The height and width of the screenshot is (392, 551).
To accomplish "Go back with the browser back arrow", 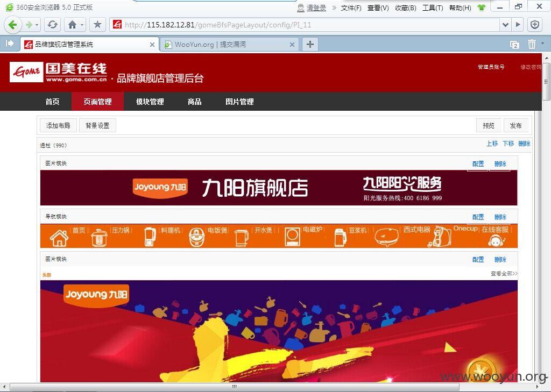I will [x=12, y=25].
